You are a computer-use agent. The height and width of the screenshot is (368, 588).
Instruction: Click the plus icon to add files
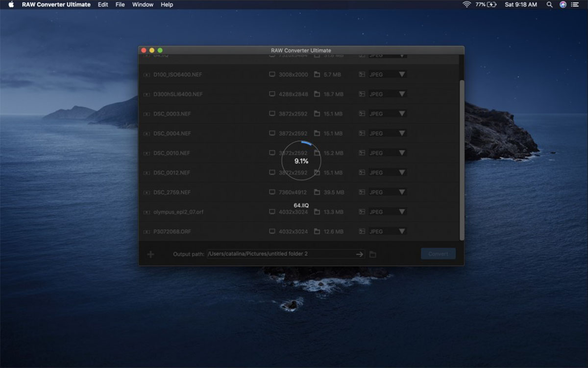(150, 254)
